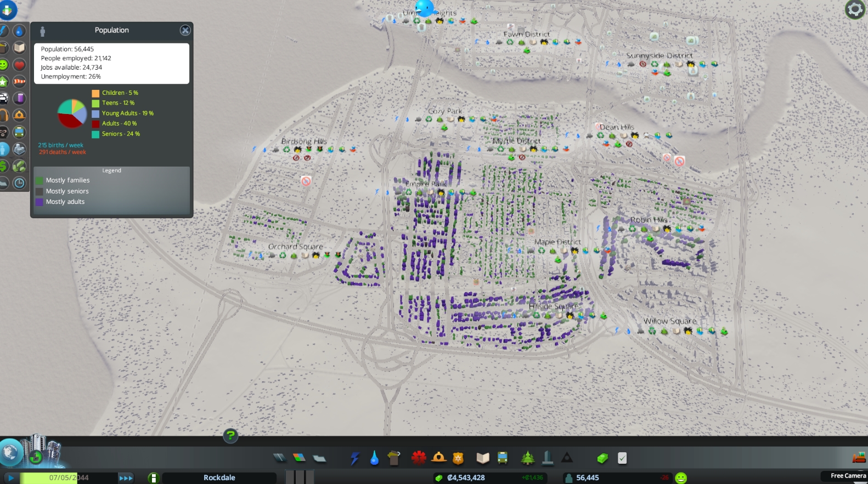Click the 215 births / week text
The image size is (868, 484).
point(60,145)
